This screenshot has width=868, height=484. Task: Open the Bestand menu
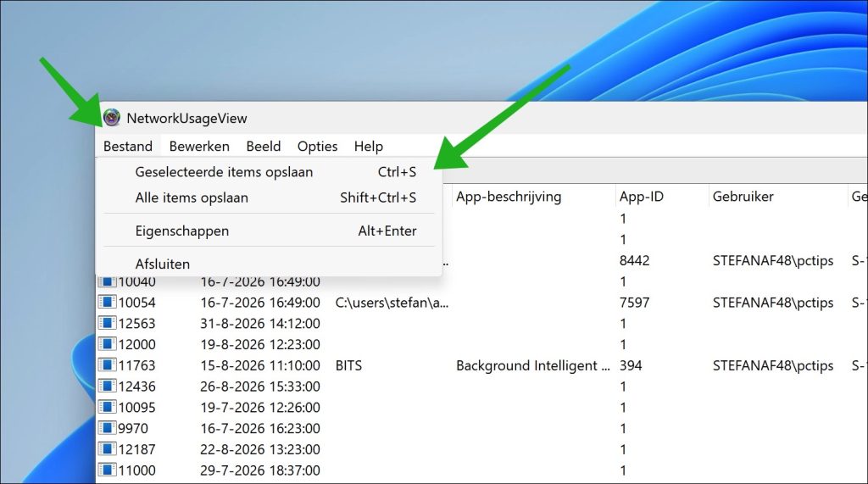[x=128, y=146]
